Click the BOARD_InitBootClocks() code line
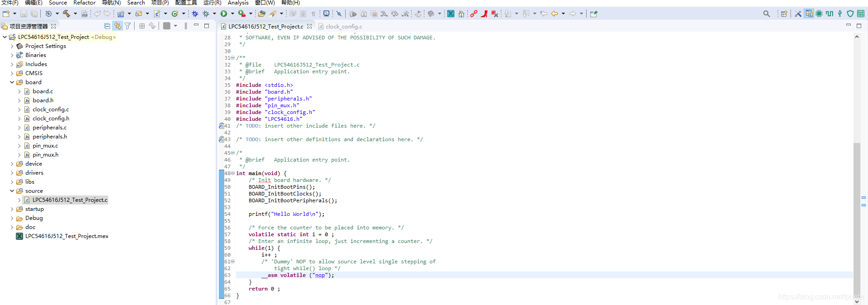 [x=285, y=194]
